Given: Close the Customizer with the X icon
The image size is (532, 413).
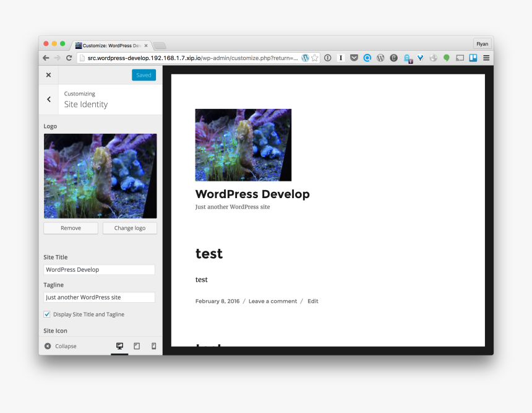Looking at the screenshot, I should click(48, 75).
